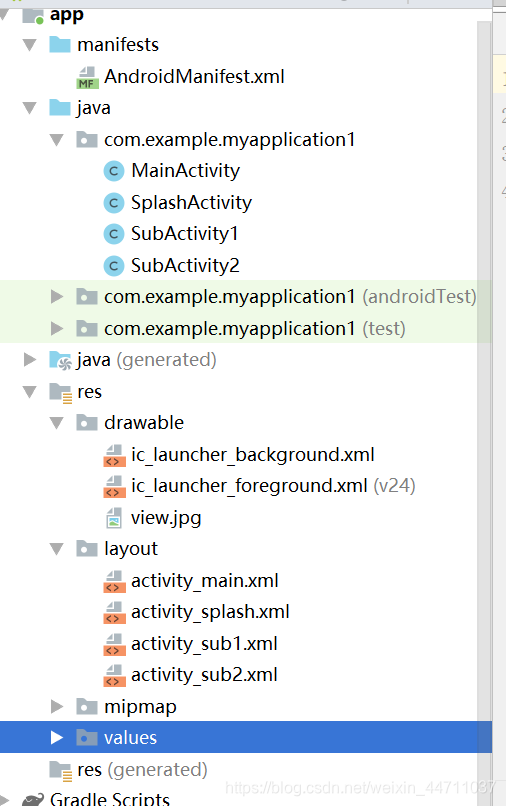Collapse the manifests folder arrow

tap(30, 45)
